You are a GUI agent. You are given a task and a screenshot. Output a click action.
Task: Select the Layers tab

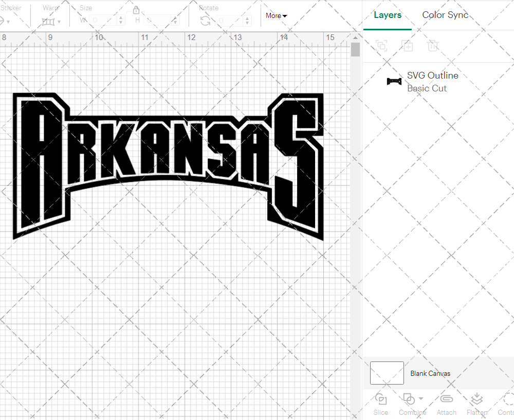(388, 15)
